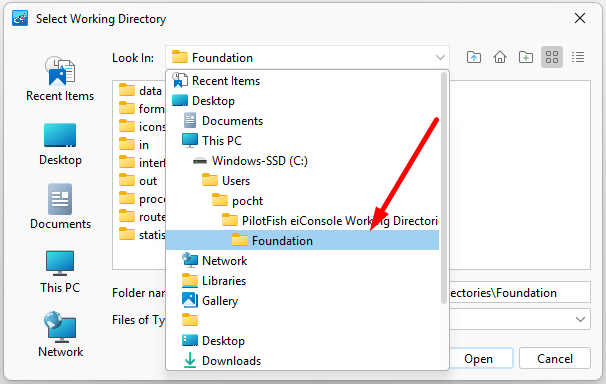
Task: Click the Folder name input field
Action: coord(520,292)
